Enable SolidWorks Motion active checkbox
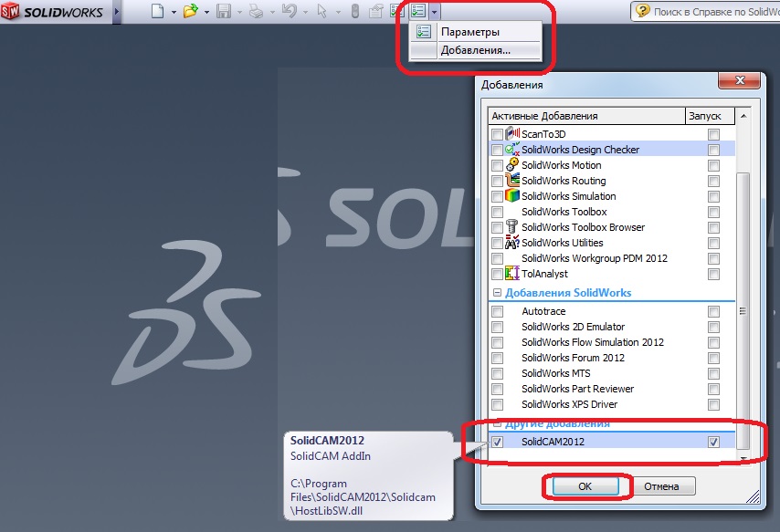Image resolution: width=780 pixels, height=532 pixels. [x=497, y=165]
